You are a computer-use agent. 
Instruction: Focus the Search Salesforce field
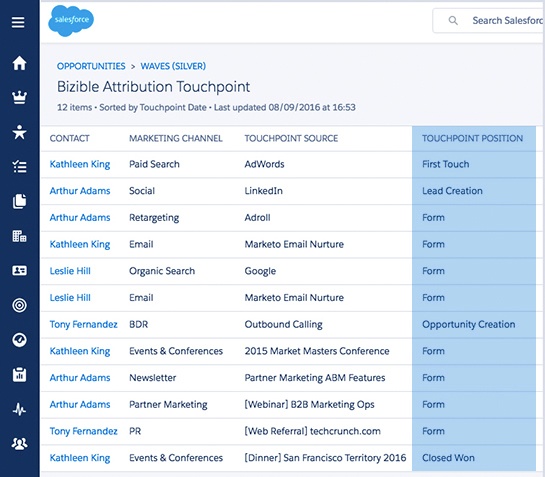(488, 21)
